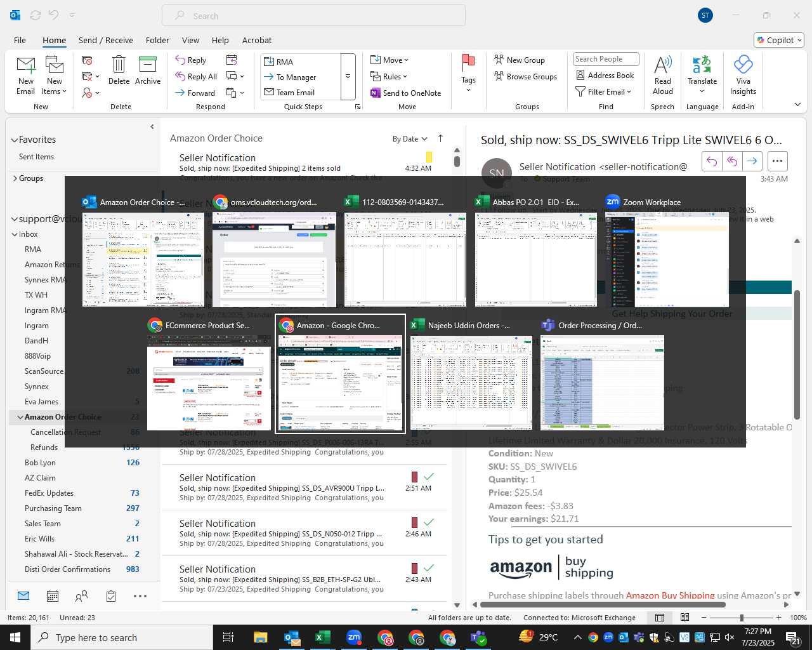Click the Tags flag icon

pos(468,62)
